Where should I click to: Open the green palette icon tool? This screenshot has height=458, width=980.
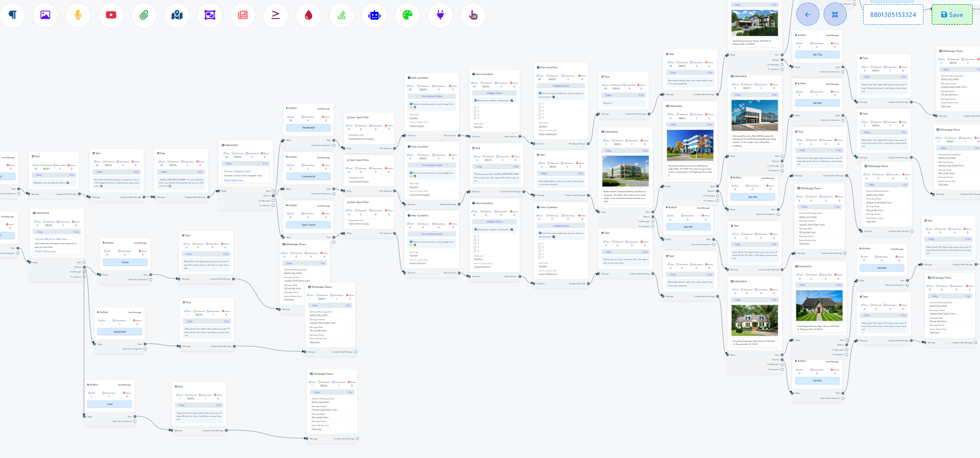tap(407, 15)
